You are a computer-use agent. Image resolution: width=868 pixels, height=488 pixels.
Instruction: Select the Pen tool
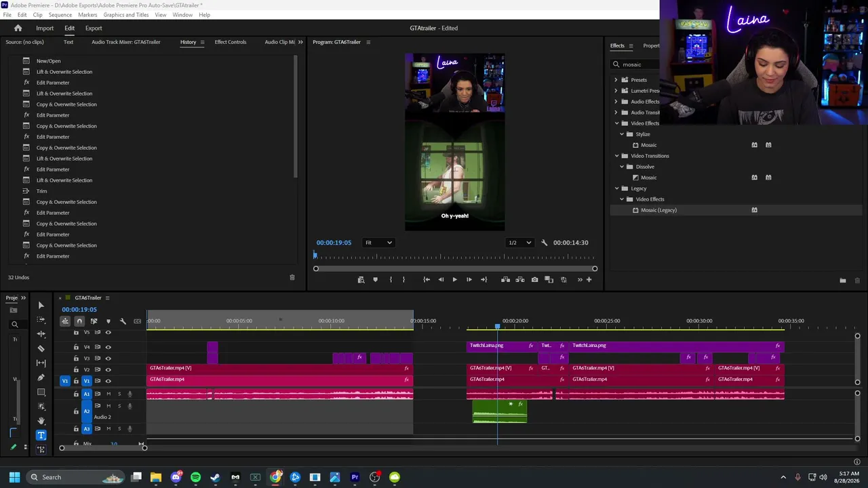coord(41,378)
